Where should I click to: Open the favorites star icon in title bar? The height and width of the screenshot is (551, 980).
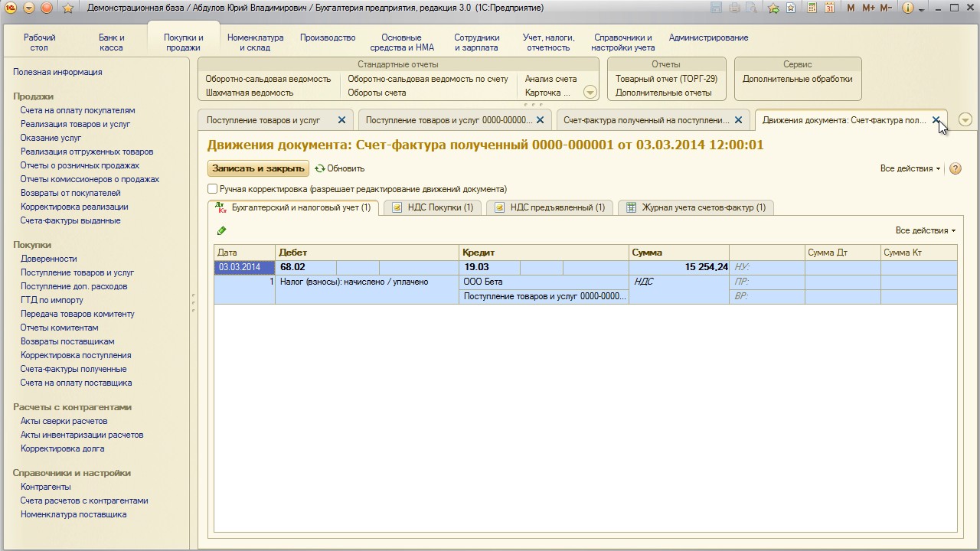(67, 8)
